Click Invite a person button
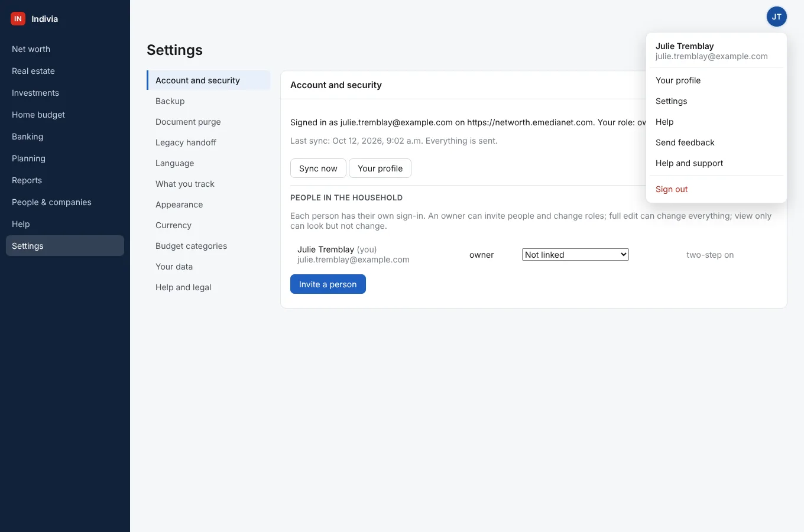 point(328,284)
